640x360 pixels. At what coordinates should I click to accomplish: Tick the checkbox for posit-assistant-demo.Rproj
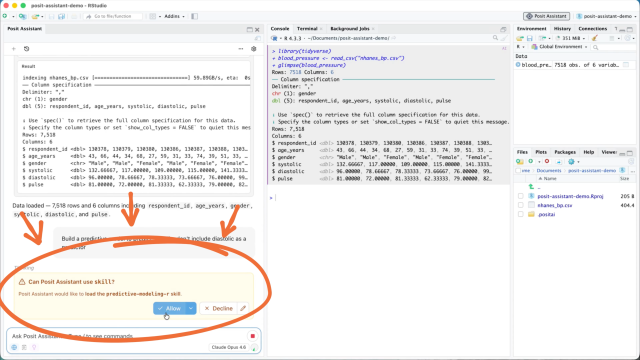(520, 196)
